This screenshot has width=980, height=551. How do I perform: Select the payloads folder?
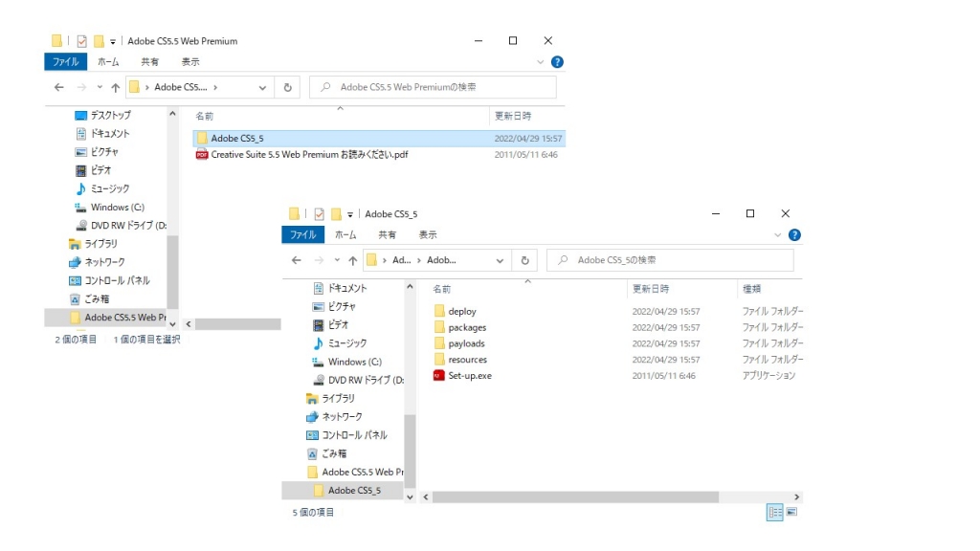tap(466, 343)
